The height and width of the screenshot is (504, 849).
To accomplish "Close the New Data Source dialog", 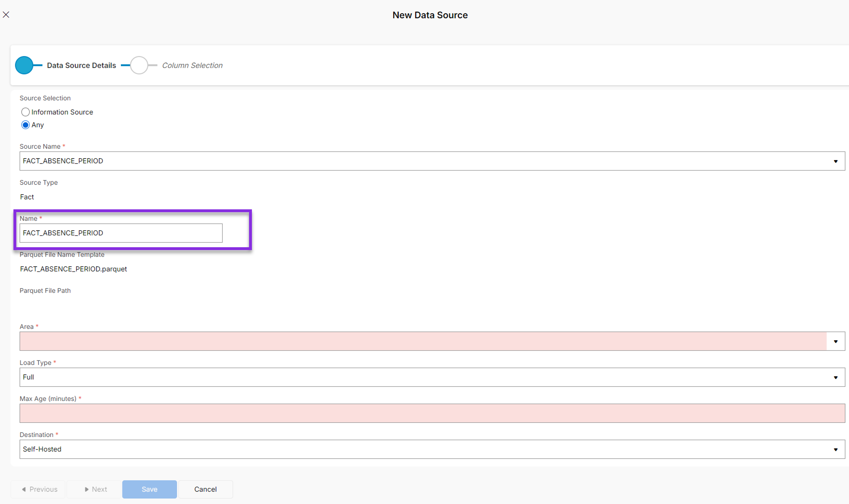I will click(x=6, y=15).
